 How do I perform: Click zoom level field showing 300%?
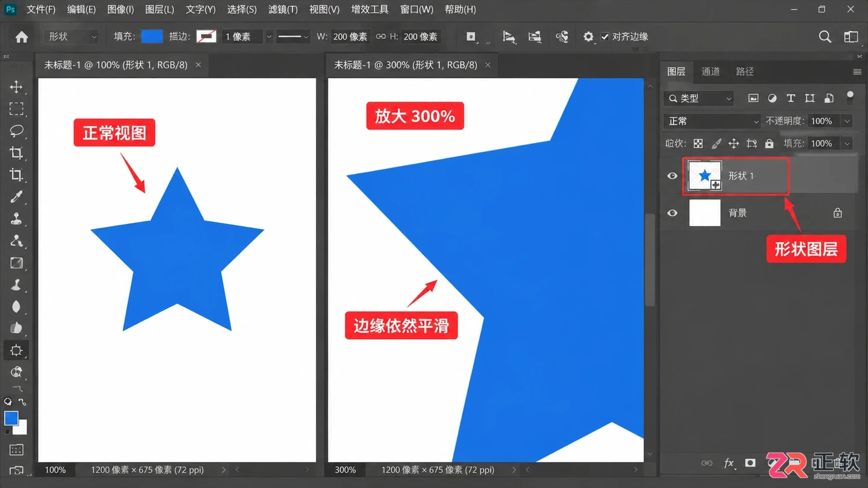pos(345,469)
